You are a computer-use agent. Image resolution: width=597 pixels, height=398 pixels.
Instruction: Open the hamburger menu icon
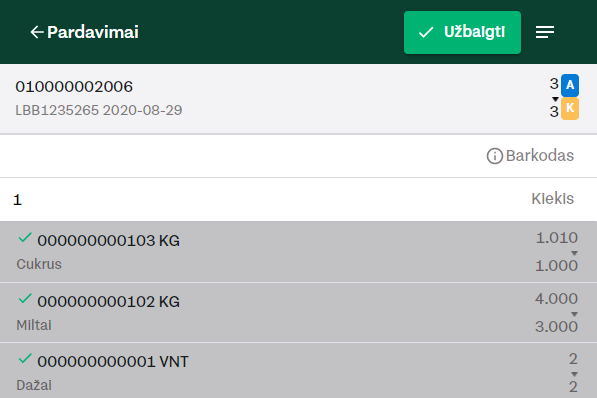(545, 32)
